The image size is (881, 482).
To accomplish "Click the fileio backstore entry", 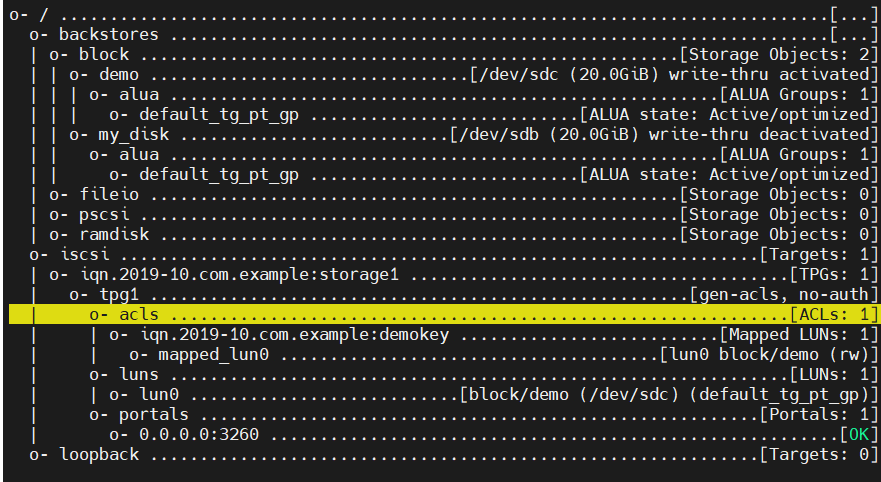I will (x=109, y=194).
